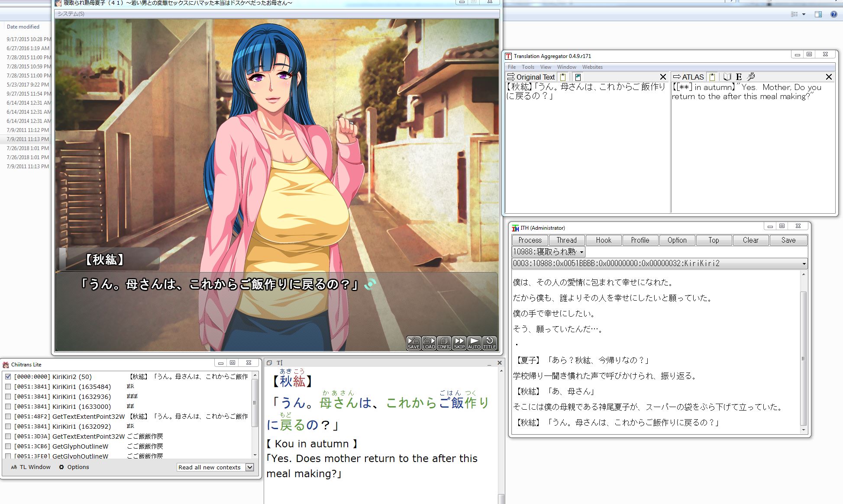This screenshot has width=843, height=504.
Task: Open the Tools menu in Translation Aggregator
Action: [x=528, y=67]
